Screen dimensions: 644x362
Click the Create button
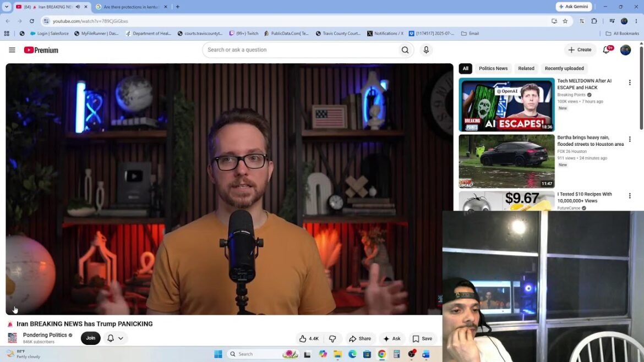(x=580, y=50)
